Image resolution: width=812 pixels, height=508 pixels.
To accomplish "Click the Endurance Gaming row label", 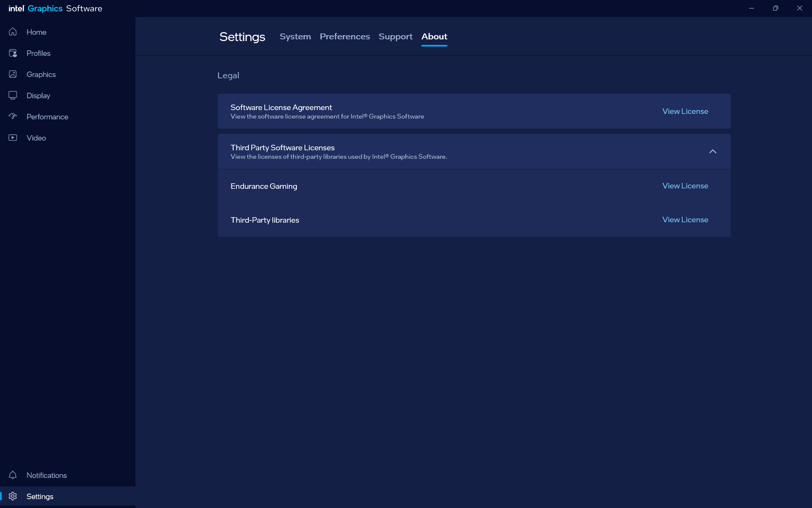I will [x=264, y=186].
